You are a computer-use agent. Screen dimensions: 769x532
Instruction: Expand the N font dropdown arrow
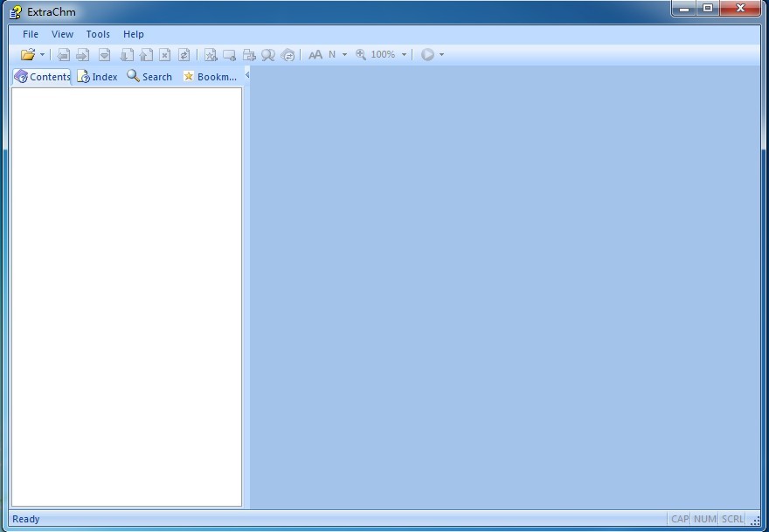(344, 54)
